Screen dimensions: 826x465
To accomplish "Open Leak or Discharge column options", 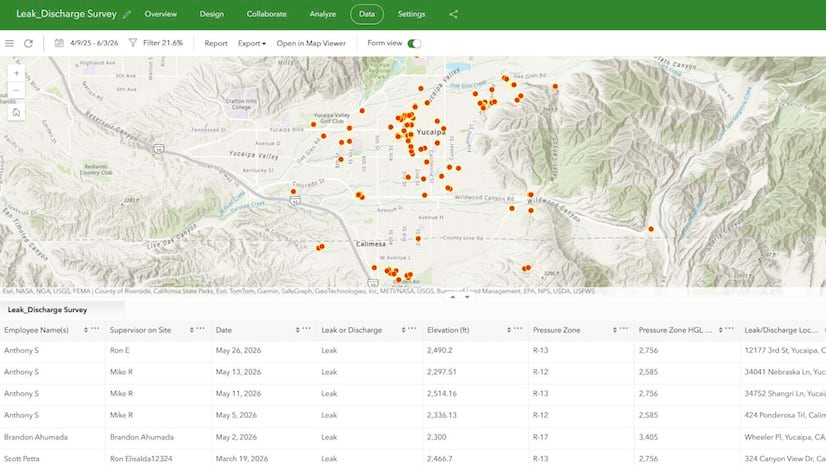I will pos(412,329).
